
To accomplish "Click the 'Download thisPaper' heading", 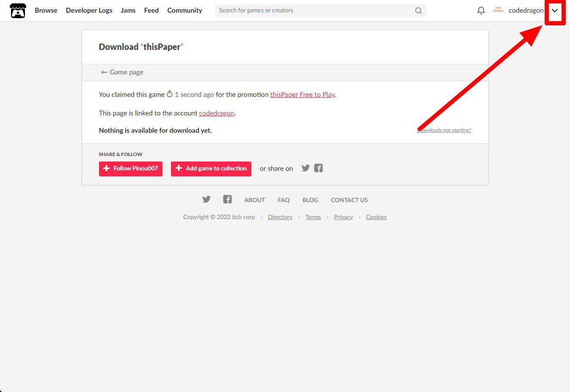I will pyautogui.click(x=141, y=47).
